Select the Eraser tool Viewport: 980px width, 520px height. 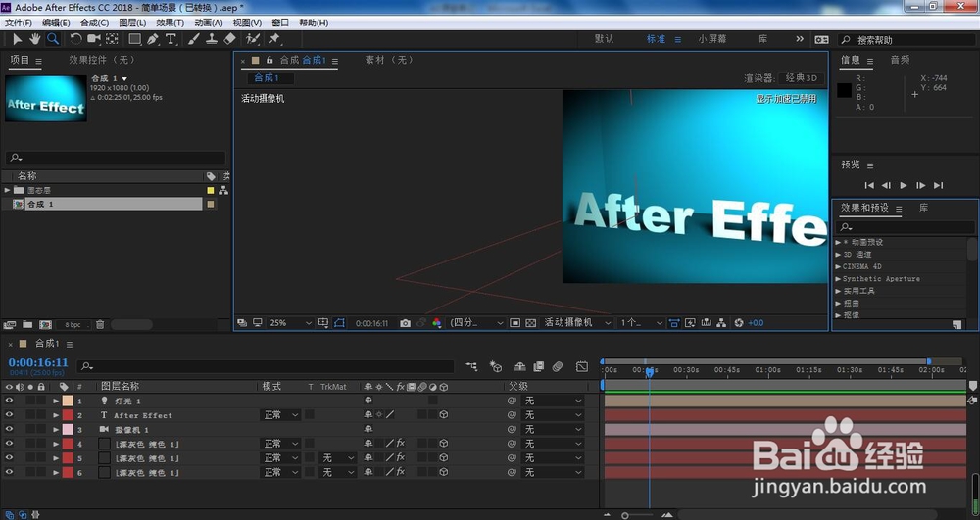pos(229,39)
